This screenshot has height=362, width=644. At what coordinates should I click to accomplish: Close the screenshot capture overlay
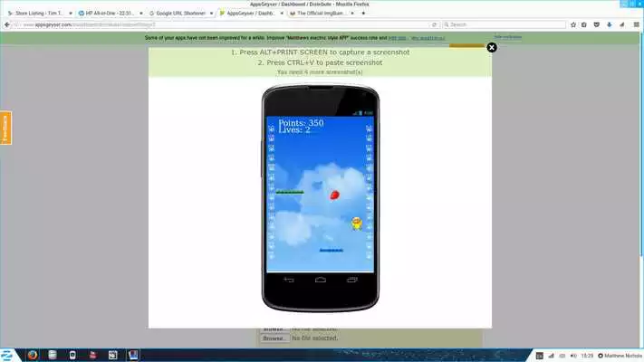click(x=492, y=47)
